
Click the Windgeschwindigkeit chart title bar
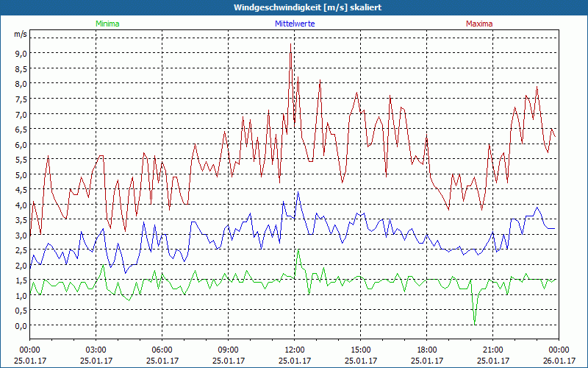coord(294,7)
